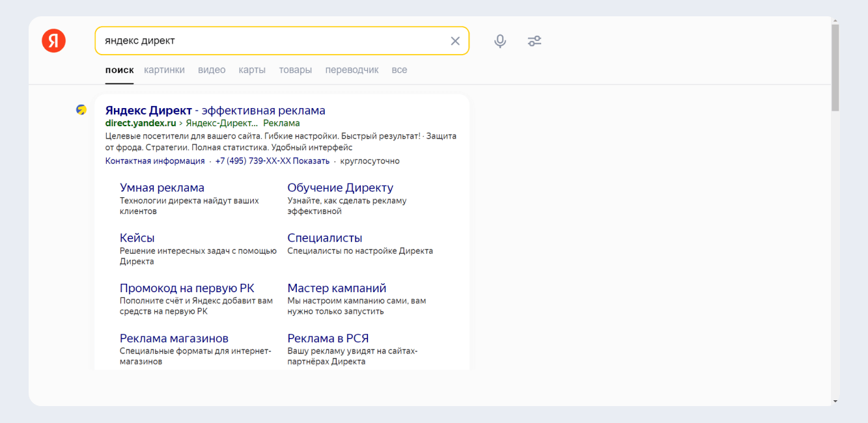Screen dimensions: 868x423
Task: Open 'Промокод на первую РК' sitelink
Action: tap(187, 288)
